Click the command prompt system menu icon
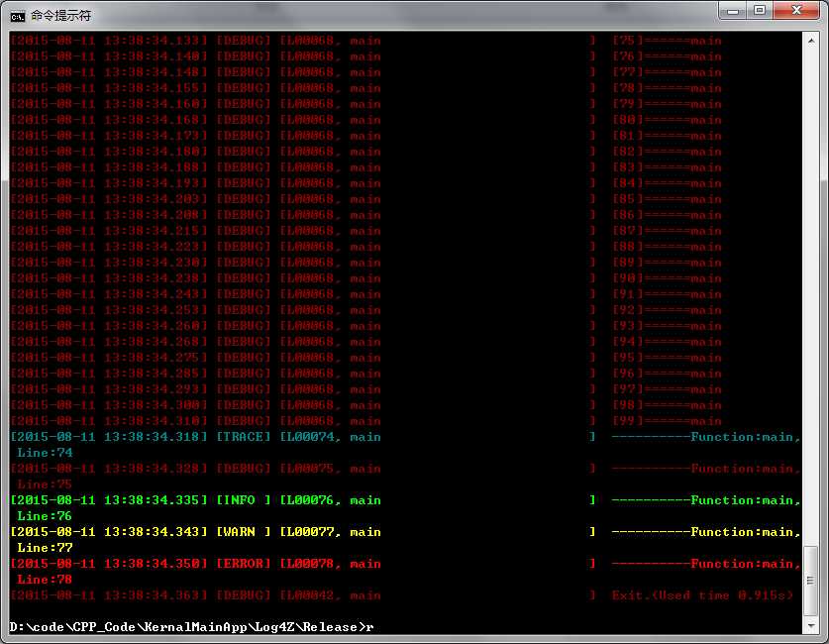Image resolution: width=829 pixels, height=644 pixels. (17, 17)
